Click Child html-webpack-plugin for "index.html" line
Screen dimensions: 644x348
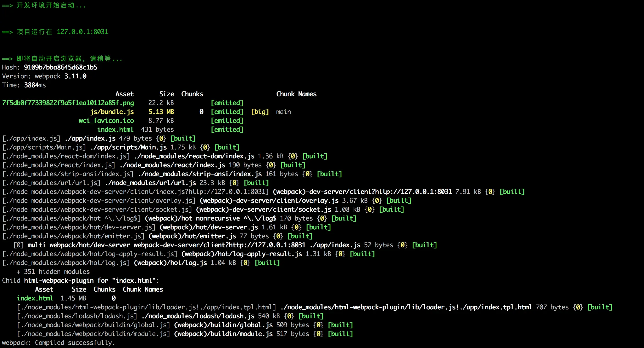click(80, 281)
